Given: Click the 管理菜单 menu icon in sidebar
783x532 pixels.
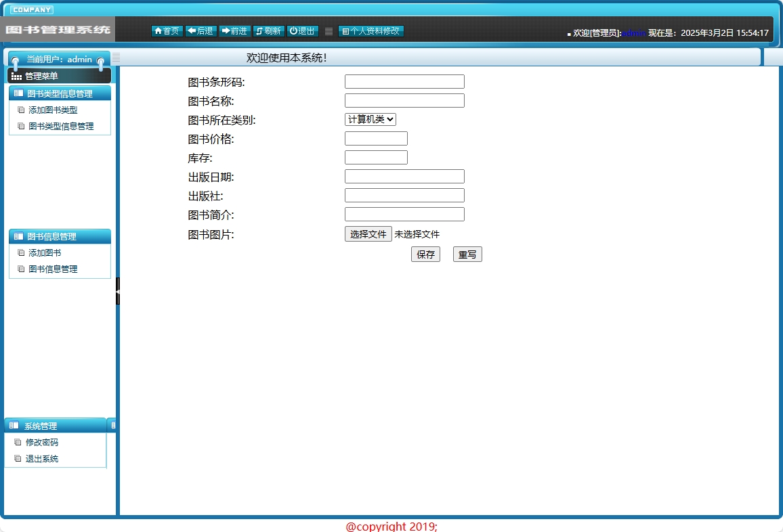Looking at the screenshot, I should point(15,75).
